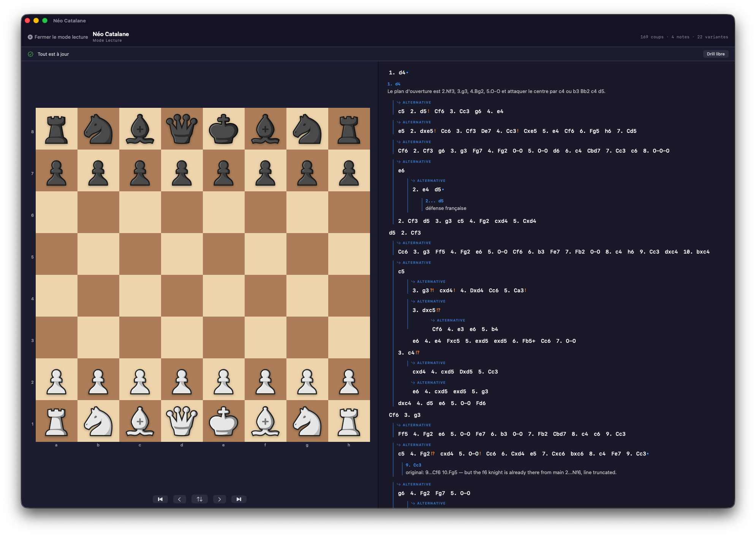
Task: Select the black bishop on c8
Action: 140,129
